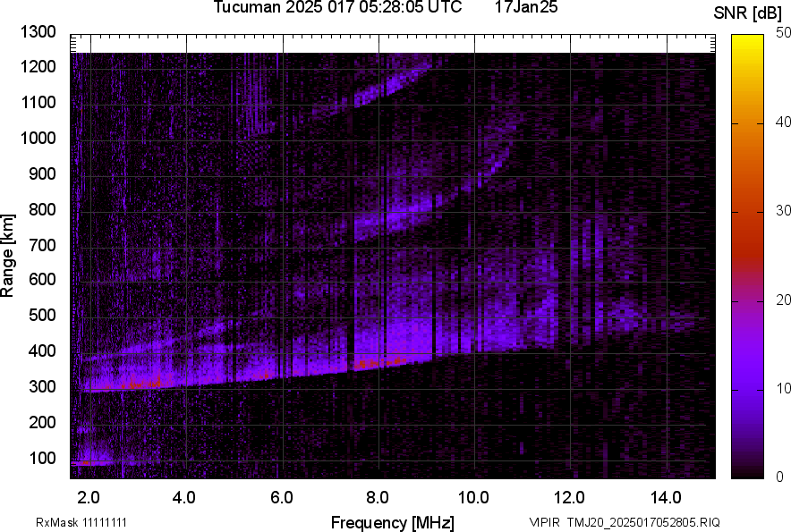This screenshot has height=532, width=791.
Task: Click the 10.0 frequency tick label
Action: pos(473,498)
